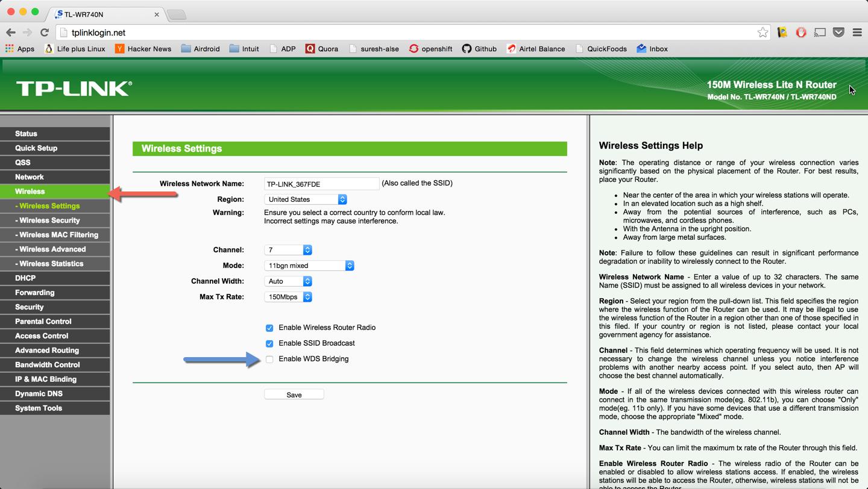868x489 pixels.
Task: Open the suresh-alse bookmark
Action: coord(374,49)
